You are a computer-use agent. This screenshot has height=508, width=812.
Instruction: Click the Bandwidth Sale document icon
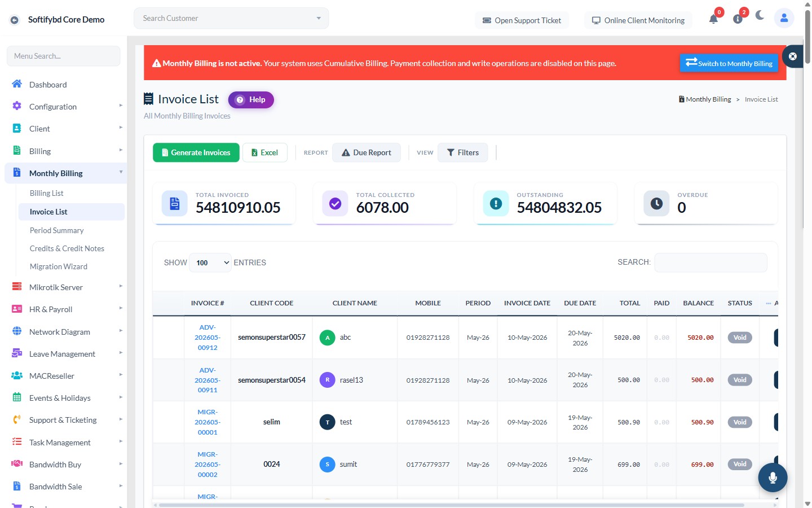(17, 486)
